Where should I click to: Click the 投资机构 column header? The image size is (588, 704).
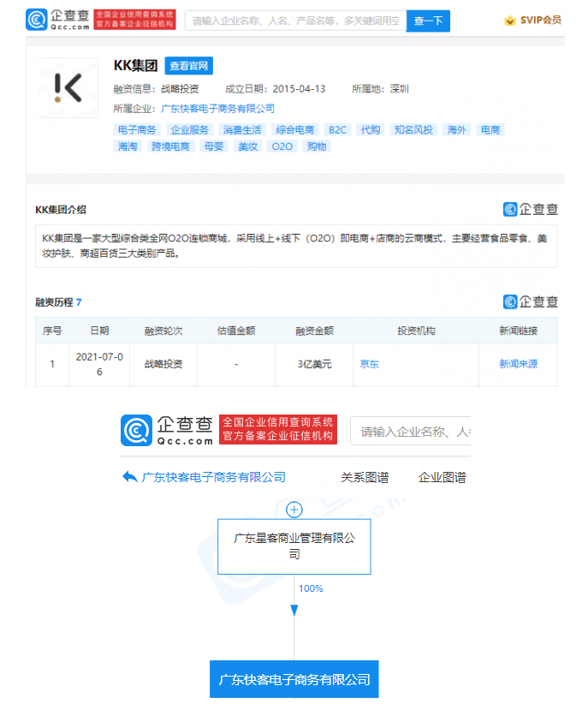point(416,331)
